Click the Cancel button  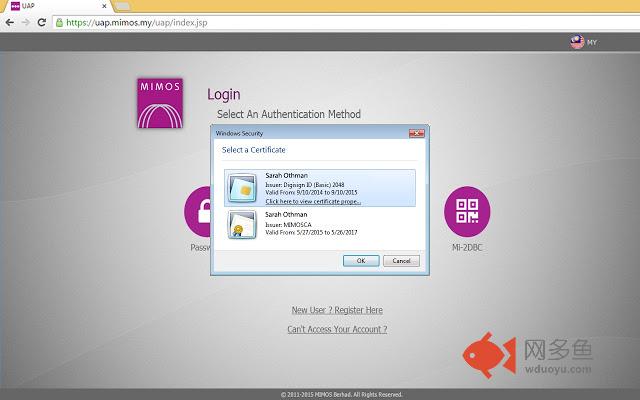pos(401,261)
